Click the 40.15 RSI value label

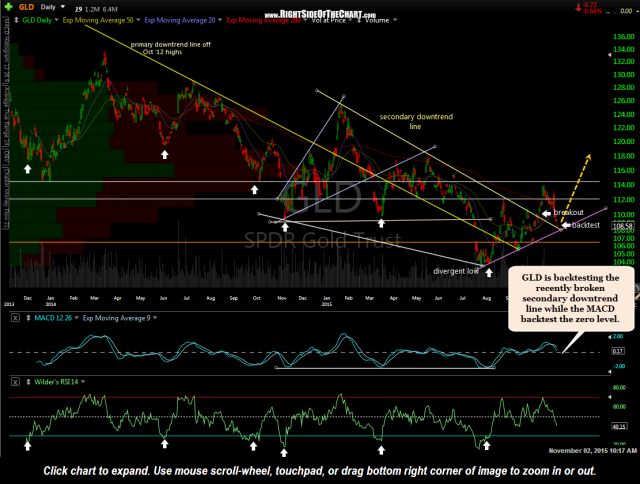pos(619,426)
